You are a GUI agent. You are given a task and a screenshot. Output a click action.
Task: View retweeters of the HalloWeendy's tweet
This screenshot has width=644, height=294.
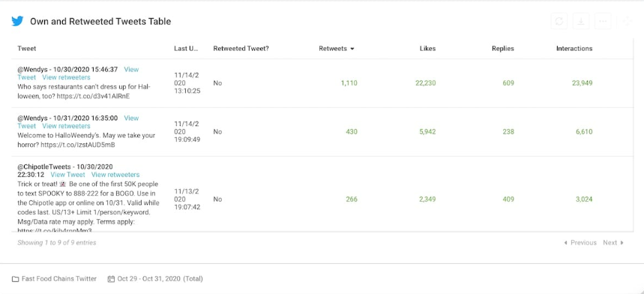(66, 126)
